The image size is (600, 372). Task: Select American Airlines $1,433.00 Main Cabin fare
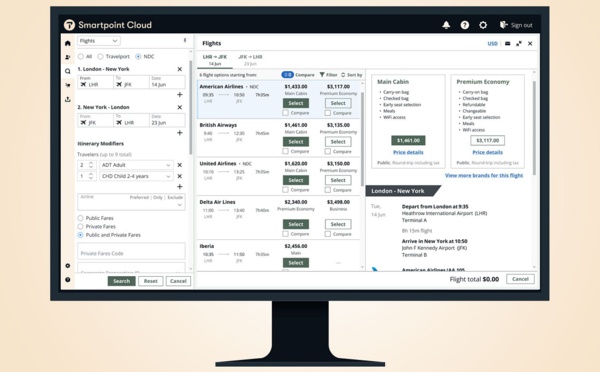pyautogui.click(x=296, y=103)
